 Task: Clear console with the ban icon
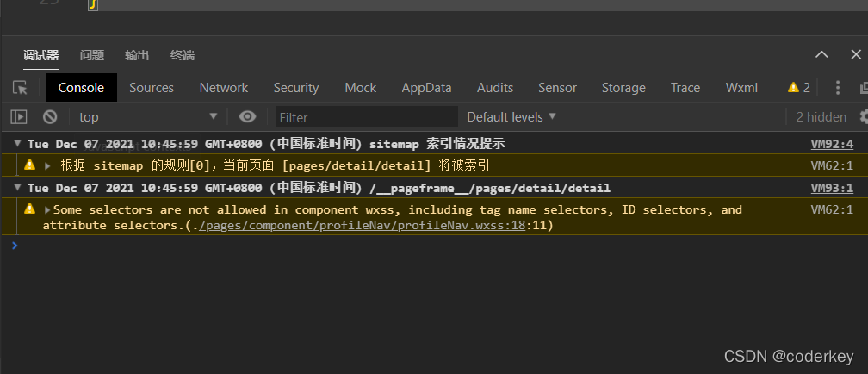point(50,117)
